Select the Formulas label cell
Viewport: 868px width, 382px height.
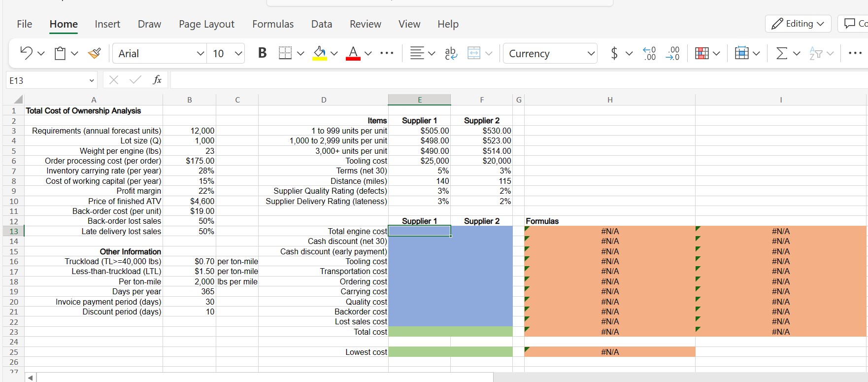coord(610,221)
